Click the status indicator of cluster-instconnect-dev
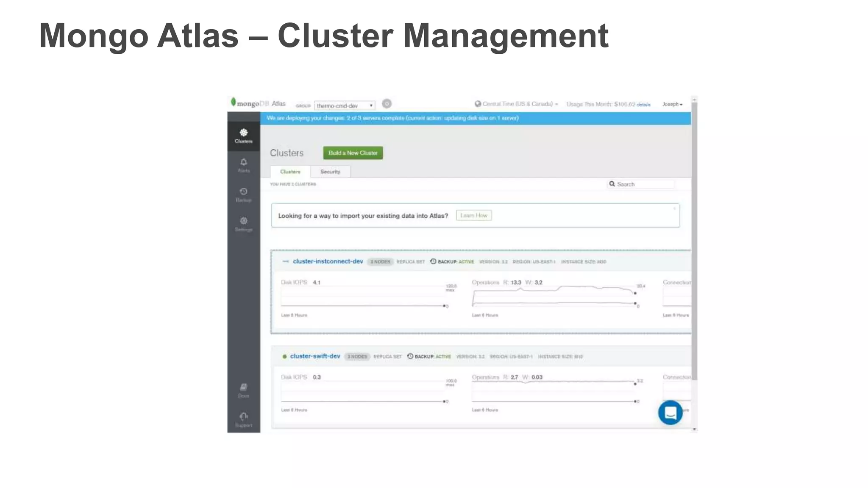This screenshot has width=868, height=488. [x=286, y=262]
